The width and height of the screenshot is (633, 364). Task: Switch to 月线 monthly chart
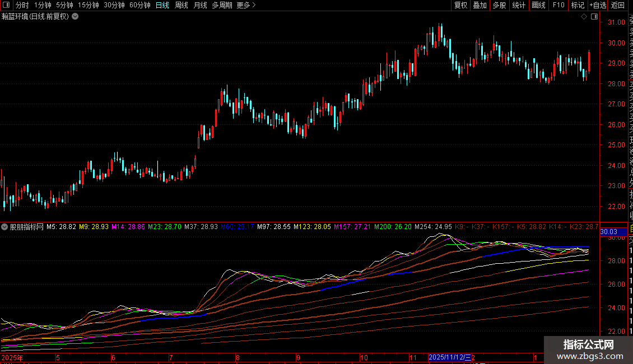(x=200, y=5)
